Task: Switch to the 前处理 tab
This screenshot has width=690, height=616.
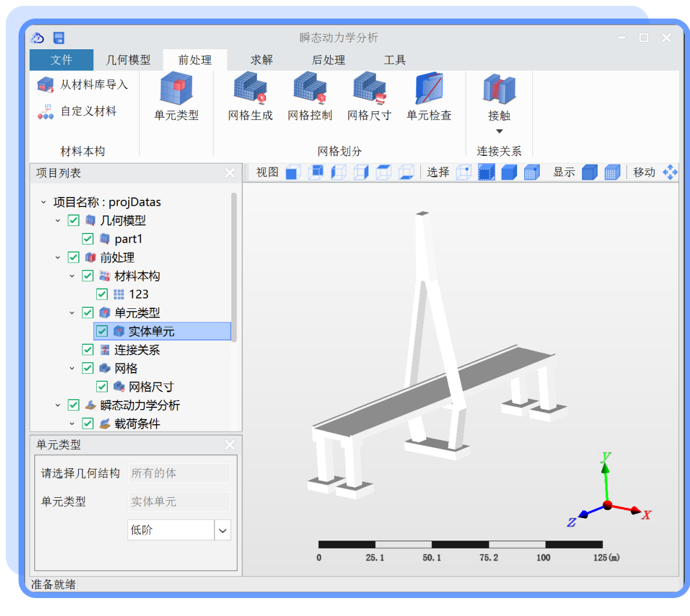Action: (x=195, y=60)
